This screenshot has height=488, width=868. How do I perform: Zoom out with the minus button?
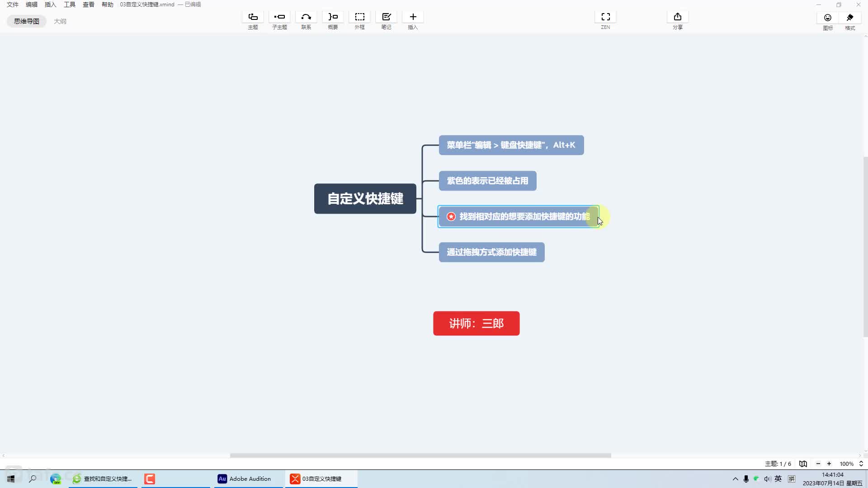click(x=818, y=464)
